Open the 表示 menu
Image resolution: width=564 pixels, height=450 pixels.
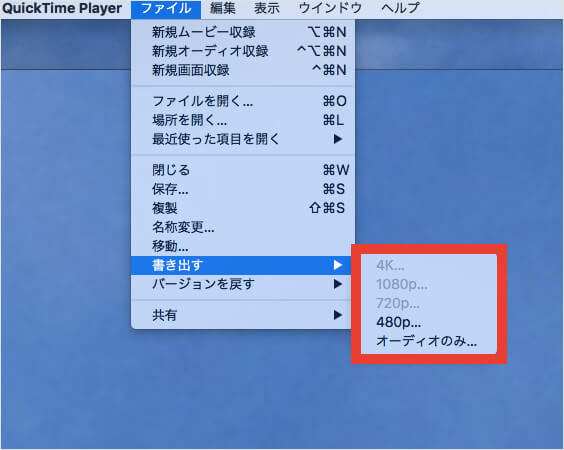point(267,9)
